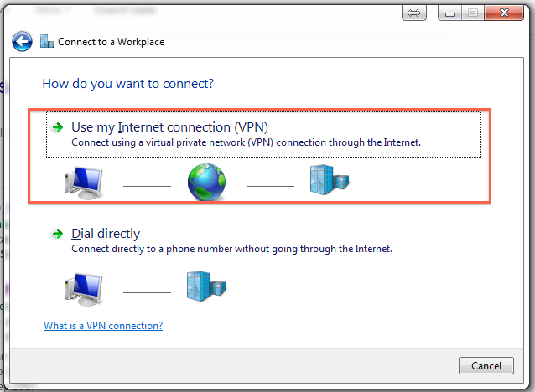This screenshot has width=535, height=392.
Task: Click the computer monitor icon under Dial directly
Action: tap(84, 289)
